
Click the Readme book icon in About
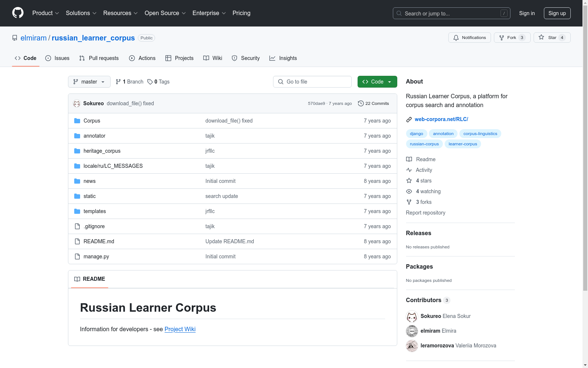(x=409, y=159)
